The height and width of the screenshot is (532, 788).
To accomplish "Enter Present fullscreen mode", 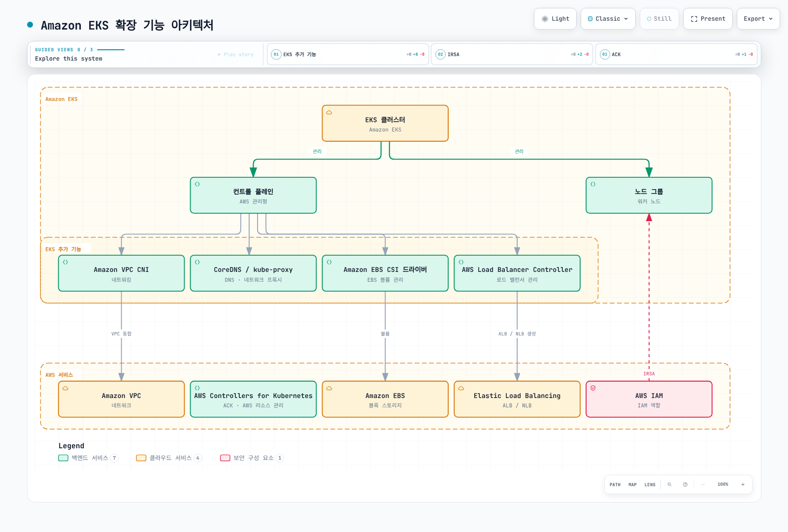I will [708, 19].
